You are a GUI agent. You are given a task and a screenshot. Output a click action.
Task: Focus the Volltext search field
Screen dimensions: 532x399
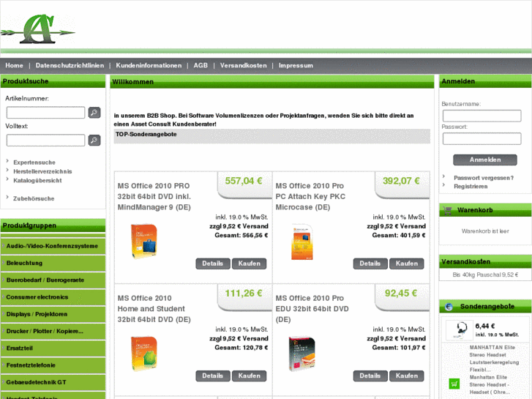coord(46,140)
